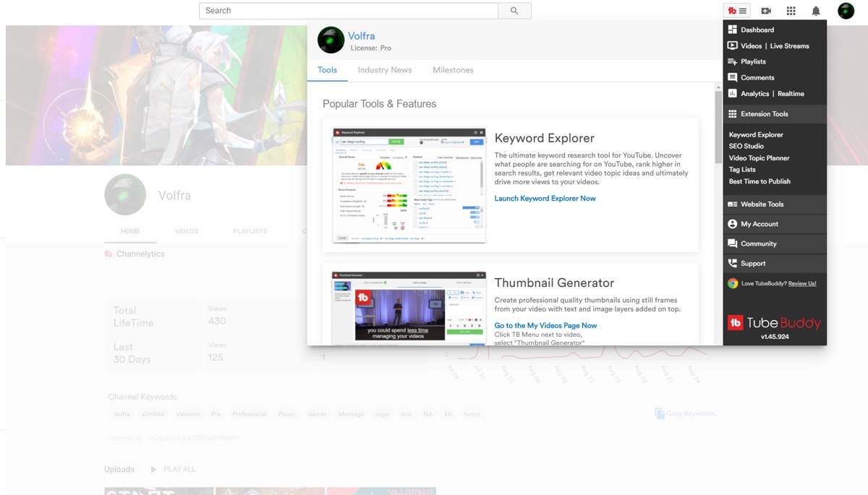Image resolution: width=868 pixels, height=495 pixels.
Task: Click the create video camera icon
Action: pos(766,11)
